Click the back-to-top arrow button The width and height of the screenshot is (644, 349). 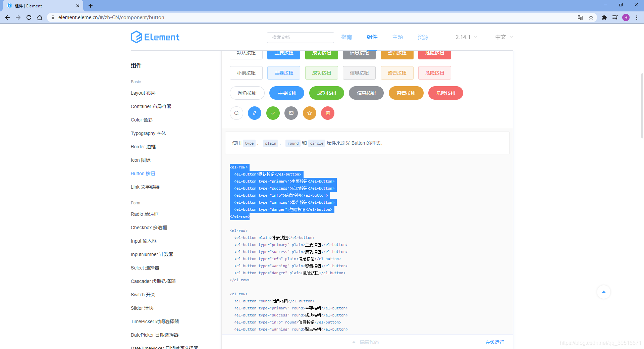604,292
